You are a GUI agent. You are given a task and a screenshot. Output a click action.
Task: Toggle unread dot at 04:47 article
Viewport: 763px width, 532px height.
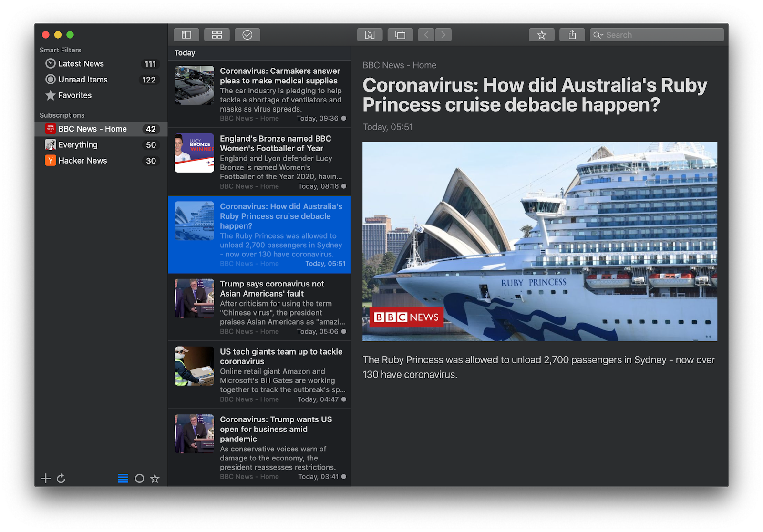coord(344,399)
